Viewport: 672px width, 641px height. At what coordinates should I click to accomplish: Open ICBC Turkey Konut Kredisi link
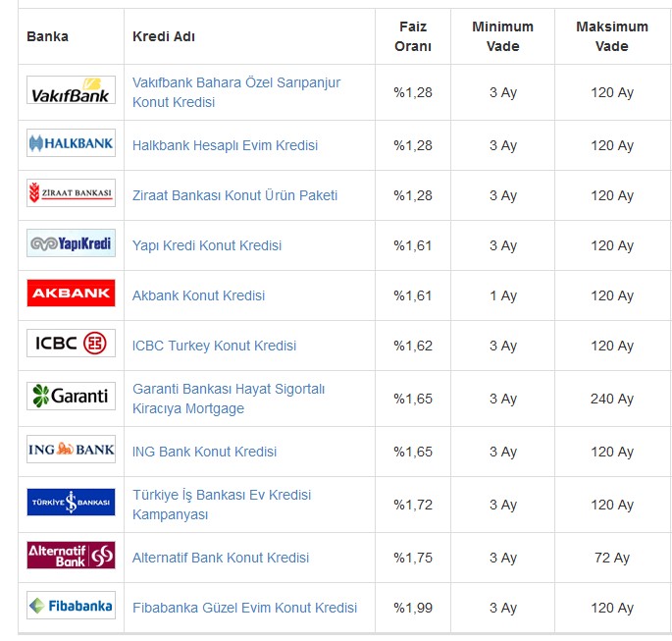point(214,346)
